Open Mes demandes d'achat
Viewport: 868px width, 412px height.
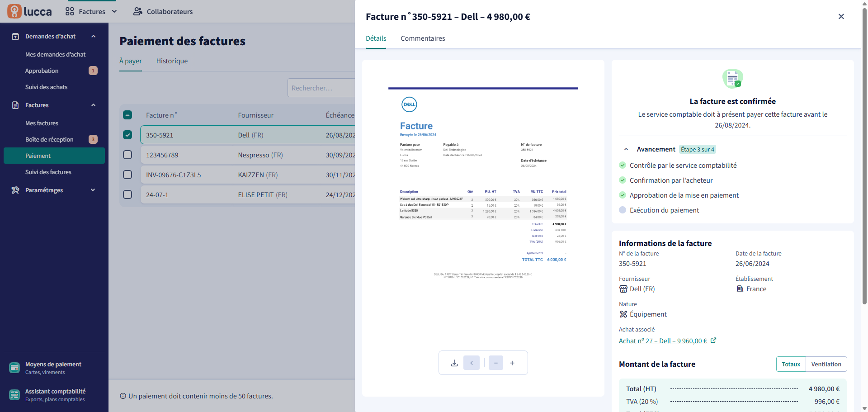[55, 54]
